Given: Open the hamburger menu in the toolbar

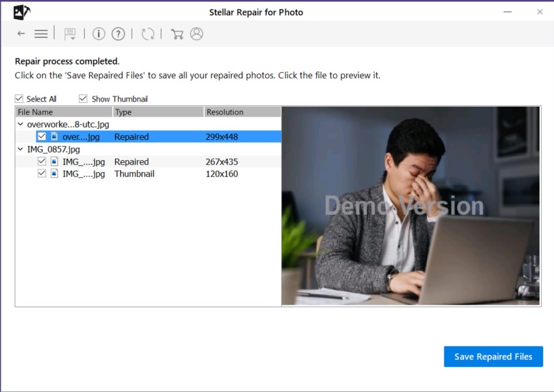Looking at the screenshot, I should tap(41, 34).
